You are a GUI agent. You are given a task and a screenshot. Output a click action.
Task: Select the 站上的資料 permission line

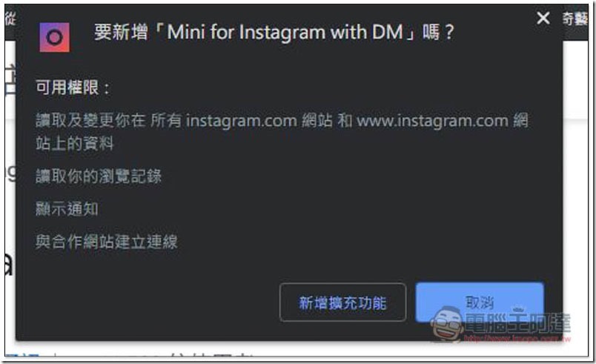pyautogui.click(x=74, y=144)
